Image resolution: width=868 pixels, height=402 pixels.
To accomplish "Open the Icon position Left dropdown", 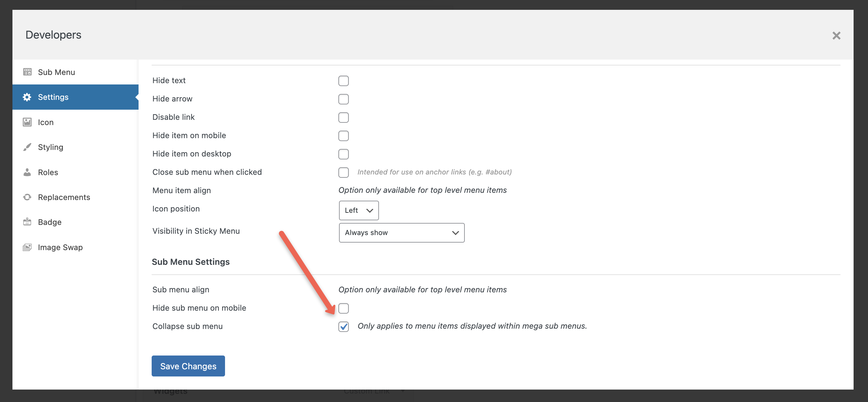I will [359, 210].
